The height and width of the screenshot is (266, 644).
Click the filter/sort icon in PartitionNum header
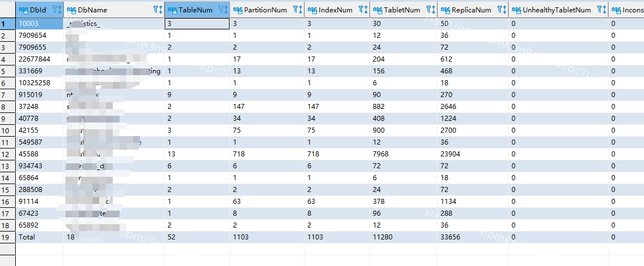click(x=298, y=10)
